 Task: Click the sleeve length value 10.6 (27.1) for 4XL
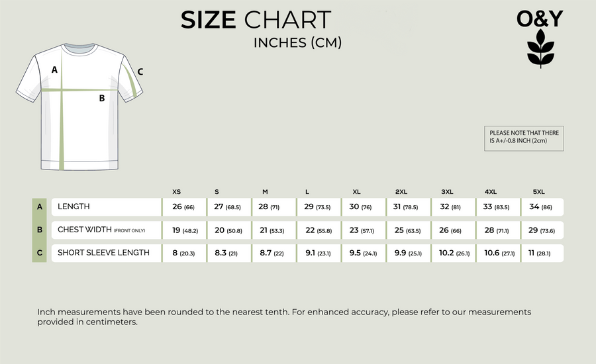[499, 253]
